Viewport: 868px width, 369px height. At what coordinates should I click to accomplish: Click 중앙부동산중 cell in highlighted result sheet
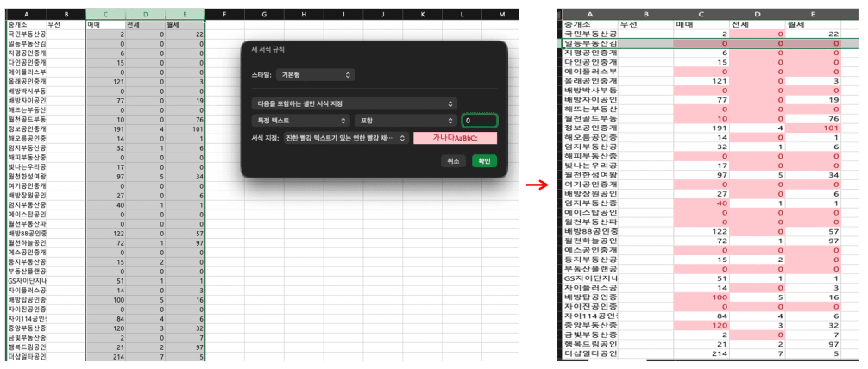[x=591, y=325]
